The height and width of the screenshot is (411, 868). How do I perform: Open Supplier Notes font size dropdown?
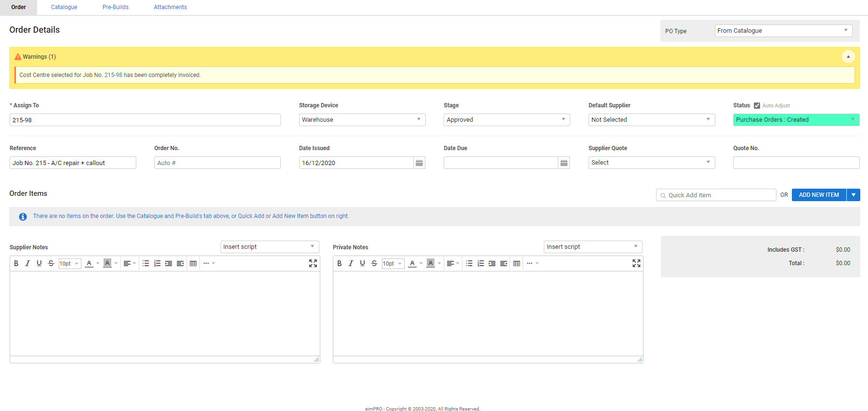(x=70, y=264)
